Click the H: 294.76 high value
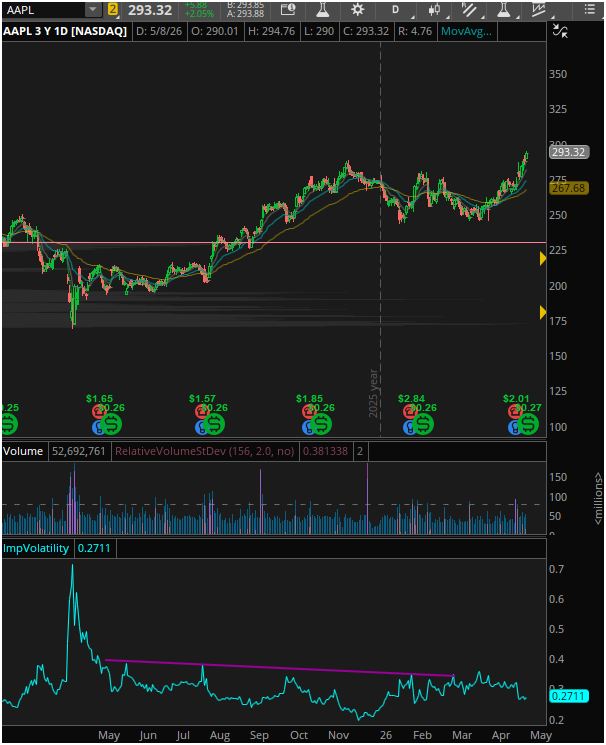The width and height of the screenshot is (606, 745). pyautogui.click(x=271, y=31)
